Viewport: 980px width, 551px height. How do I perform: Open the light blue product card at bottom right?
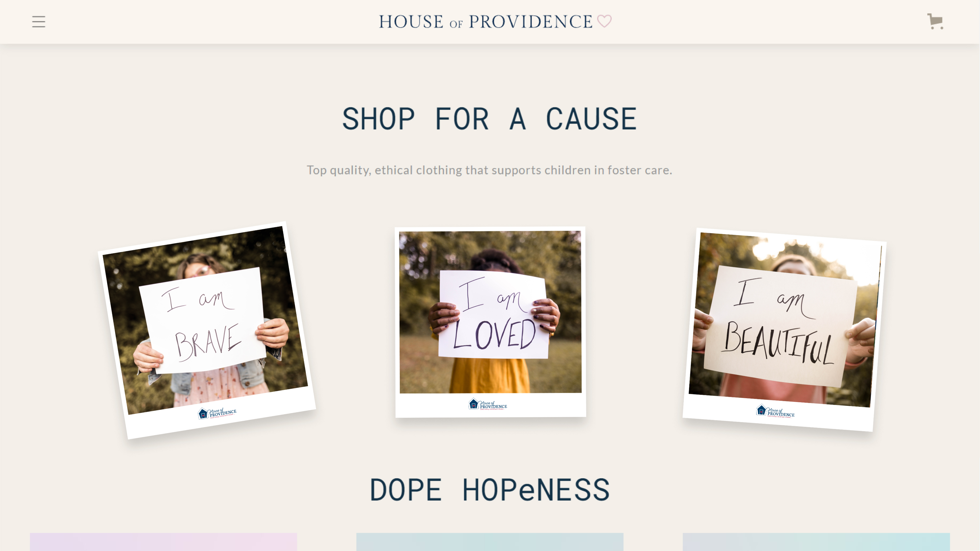tap(816, 542)
